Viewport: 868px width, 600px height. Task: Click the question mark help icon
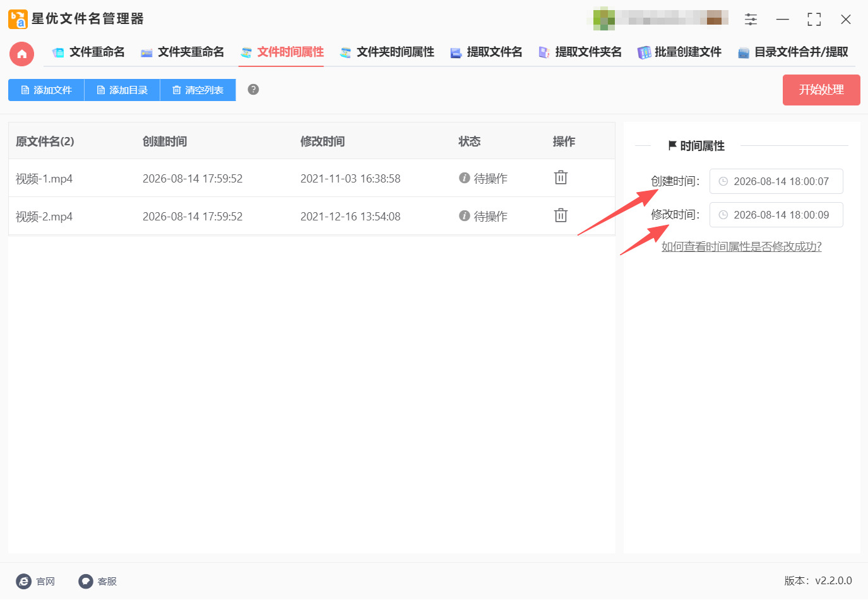pos(253,90)
